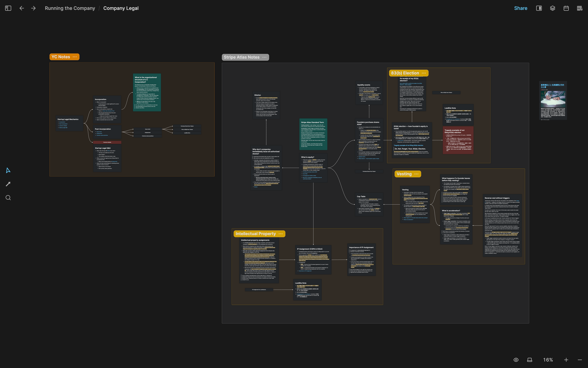This screenshot has height=368, width=588.
Task: Click the Share button
Action: (520, 8)
